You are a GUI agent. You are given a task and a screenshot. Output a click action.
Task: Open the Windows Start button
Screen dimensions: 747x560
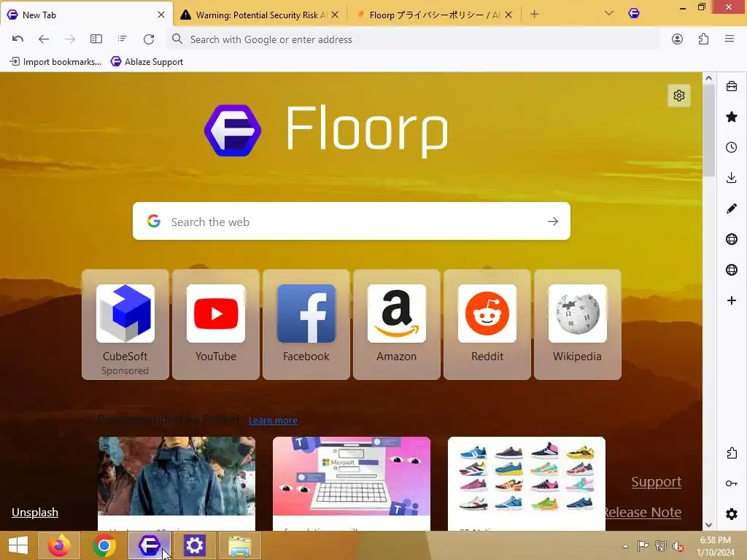click(18, 545)
